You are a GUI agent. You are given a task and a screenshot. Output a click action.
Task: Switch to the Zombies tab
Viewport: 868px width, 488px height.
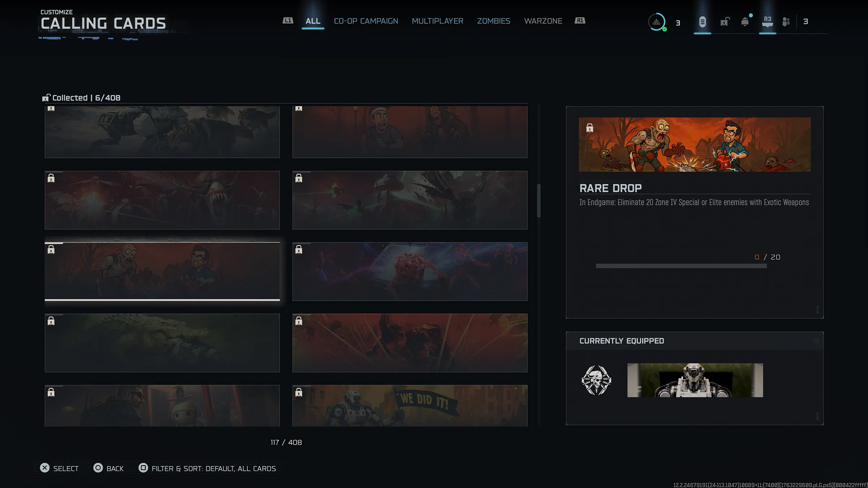point(493,21)
